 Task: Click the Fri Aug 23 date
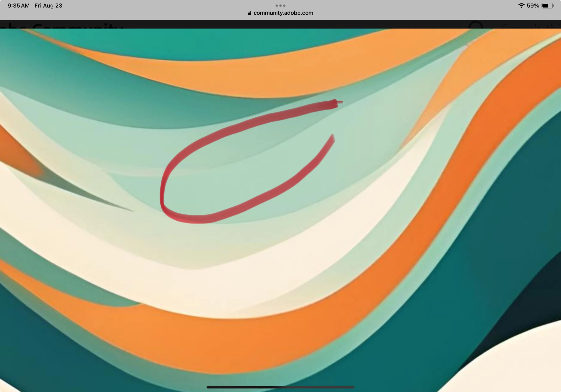48,6
